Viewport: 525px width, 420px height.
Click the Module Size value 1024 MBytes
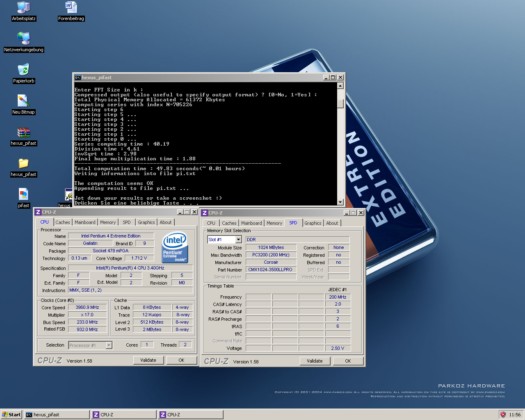pyautogui.click(x=271, y=247)
